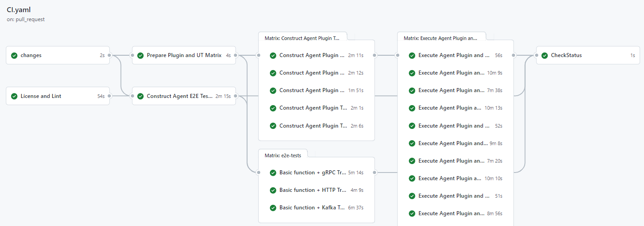This screenshot has width=644, height=226.
Task: Click check icon of Construct Agent E2E Test job
Action: (x=140, y=96)
